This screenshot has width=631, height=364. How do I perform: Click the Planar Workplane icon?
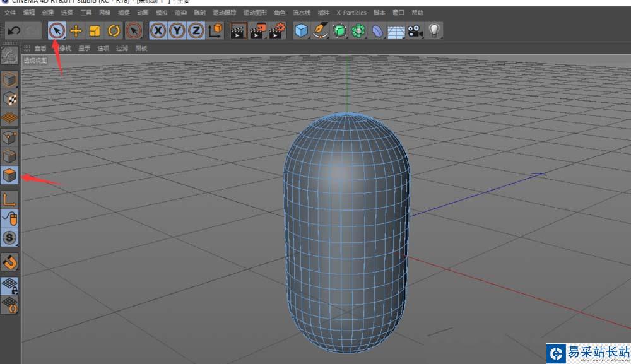point(9,305)
